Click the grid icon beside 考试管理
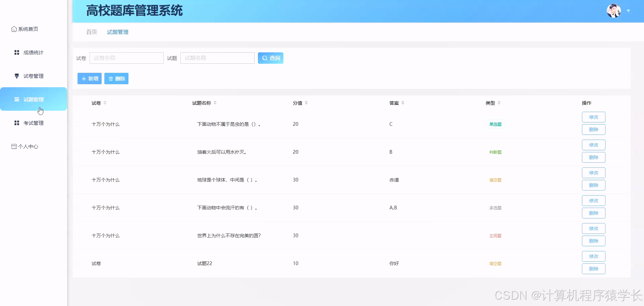This screenshot has height=306, width=644. point(17,123)
